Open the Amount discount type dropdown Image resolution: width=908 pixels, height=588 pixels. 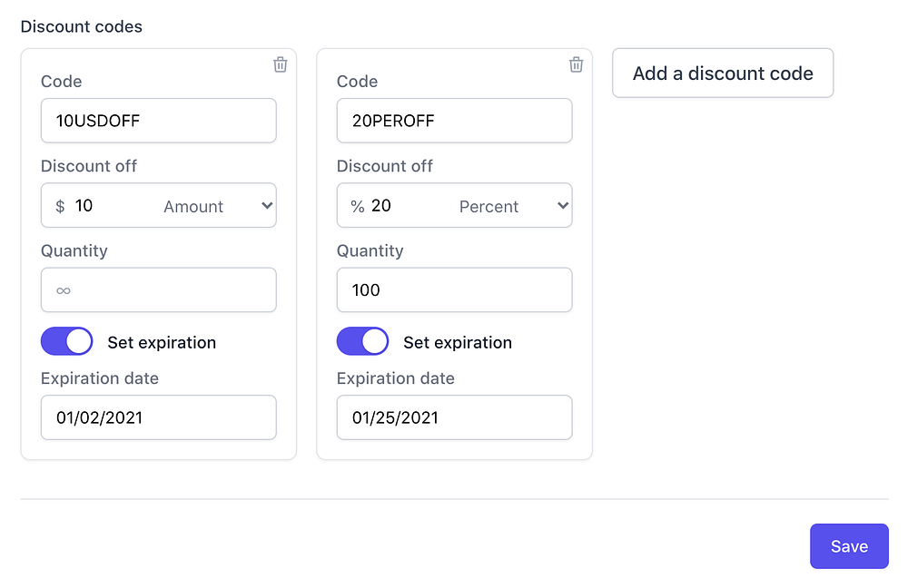pyautogui.click(x=218, y=206)
